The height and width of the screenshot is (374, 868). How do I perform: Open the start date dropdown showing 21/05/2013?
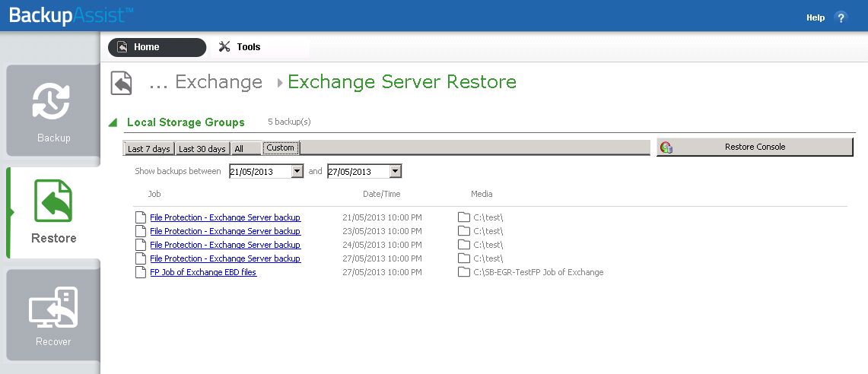[x=297, y=172]
